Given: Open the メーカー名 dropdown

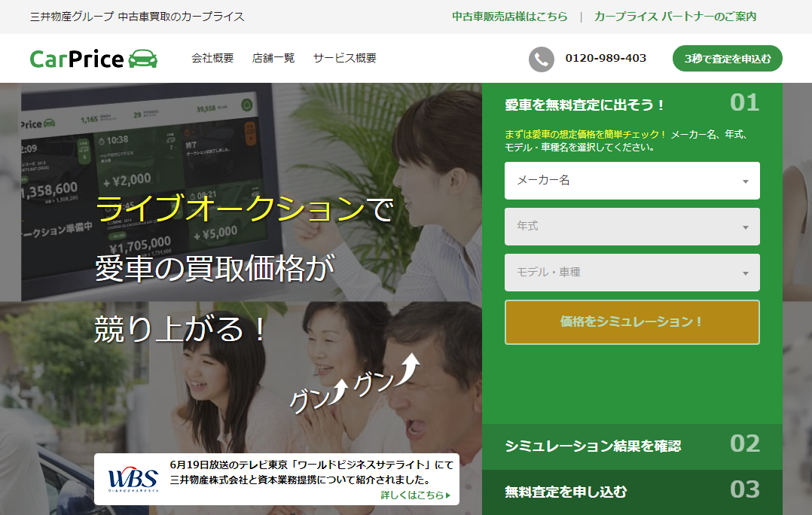Looking at the screenshot, I should point(631,181).
